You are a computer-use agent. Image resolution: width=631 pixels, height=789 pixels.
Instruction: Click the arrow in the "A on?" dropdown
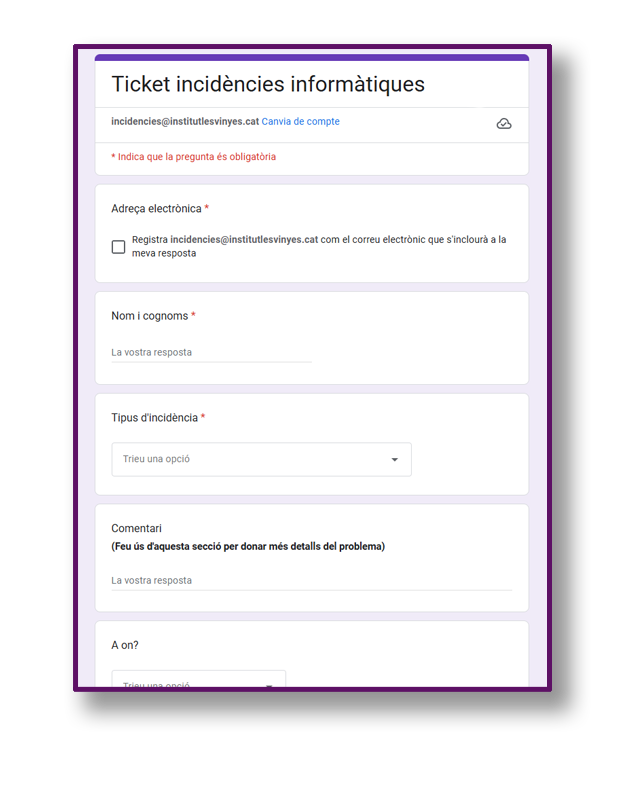point(269,685)
